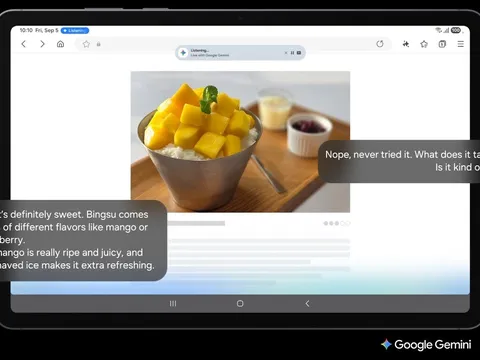
Task: Click the lock icon in address bar
Action: pos(99,44)
